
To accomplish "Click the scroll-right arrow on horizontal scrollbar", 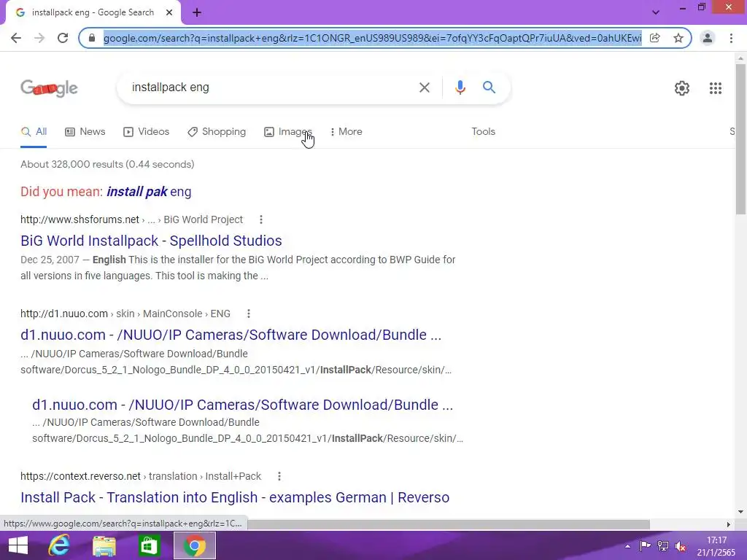I will click(x=728, y=524).
